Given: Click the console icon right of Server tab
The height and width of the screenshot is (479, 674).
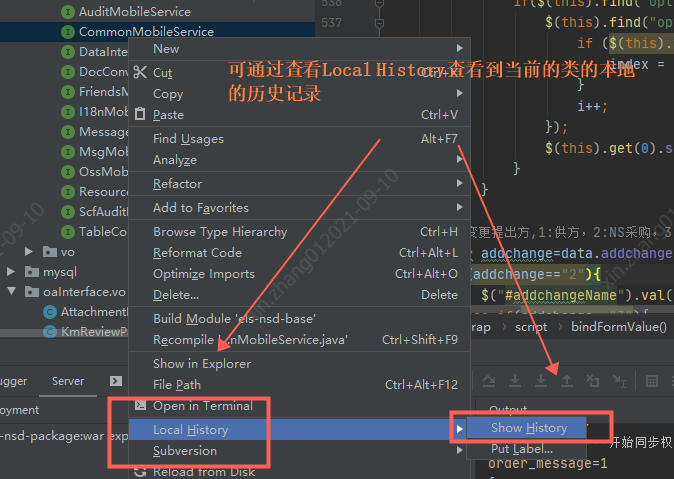Looking at the screenshot, I should 116,381.
